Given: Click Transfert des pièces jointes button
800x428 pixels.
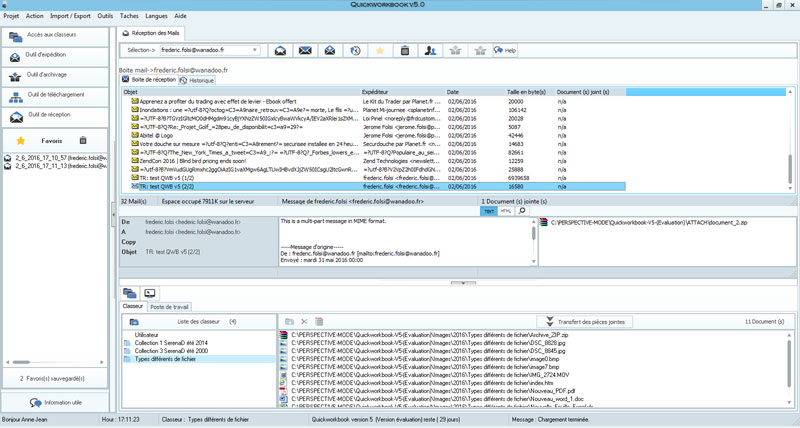Looking at the screenshot, I should click(x=583, y=321).
